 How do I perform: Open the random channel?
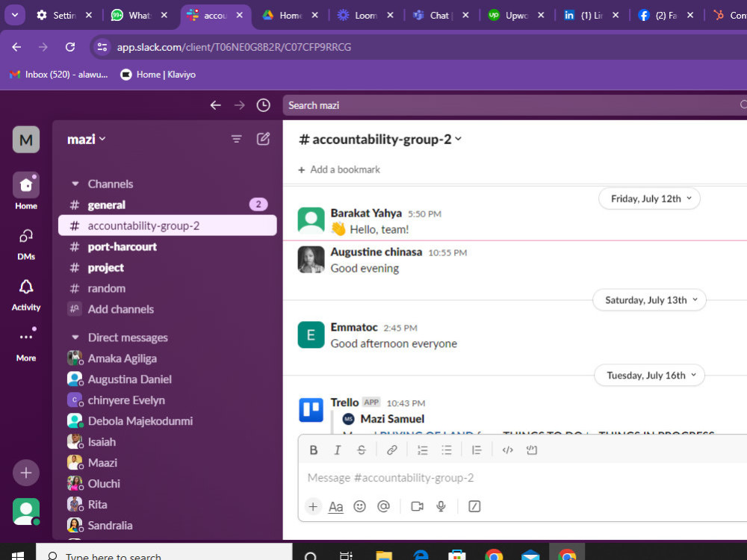(x=167, y=288)
